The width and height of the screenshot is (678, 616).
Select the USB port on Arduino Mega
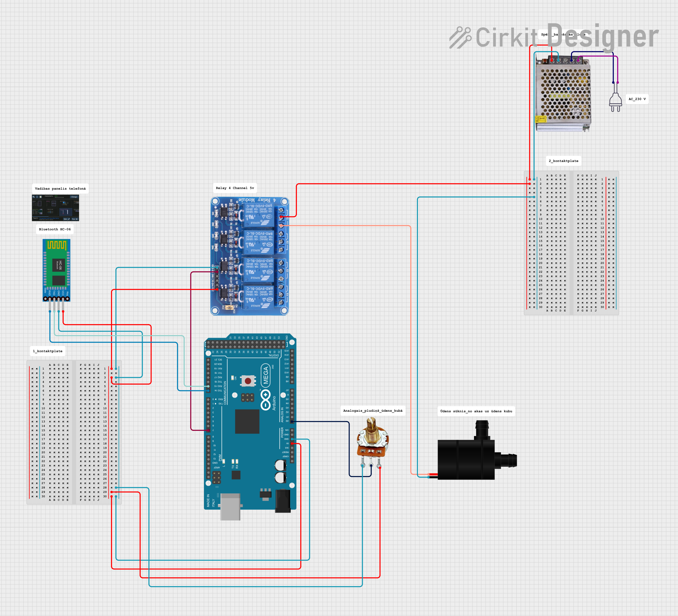coord(230,507)
